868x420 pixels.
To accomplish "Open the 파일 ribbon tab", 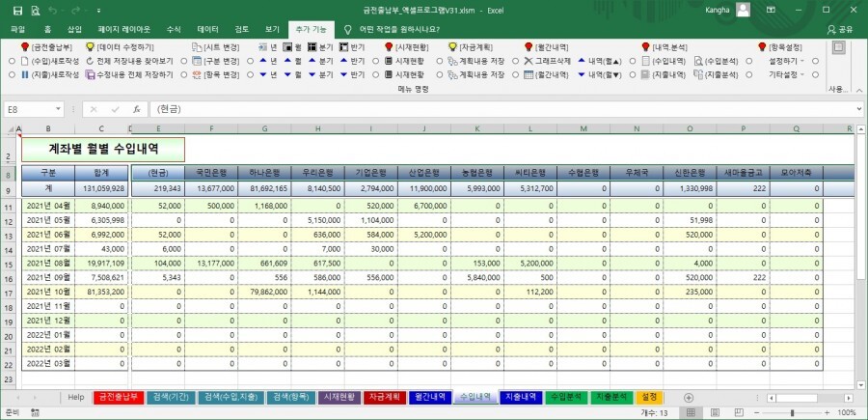I will pos(17,29).
